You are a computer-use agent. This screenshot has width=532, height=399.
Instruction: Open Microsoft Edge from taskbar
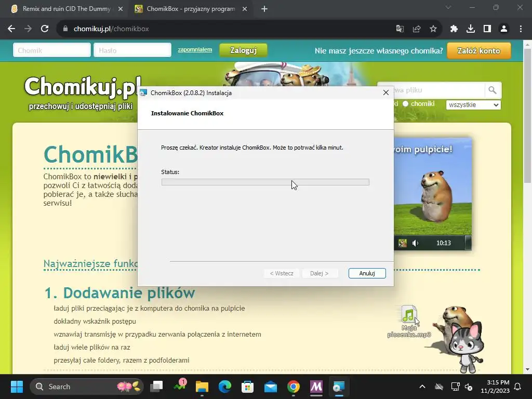point(224,387)
